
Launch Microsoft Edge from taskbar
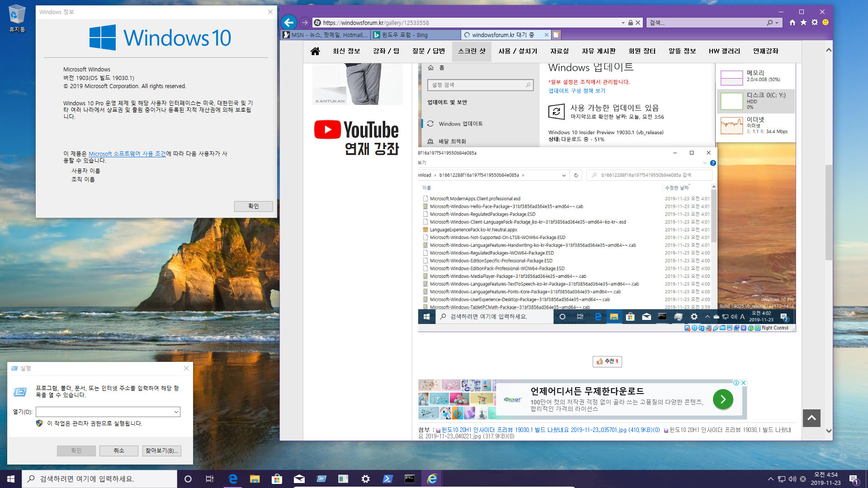233,479
